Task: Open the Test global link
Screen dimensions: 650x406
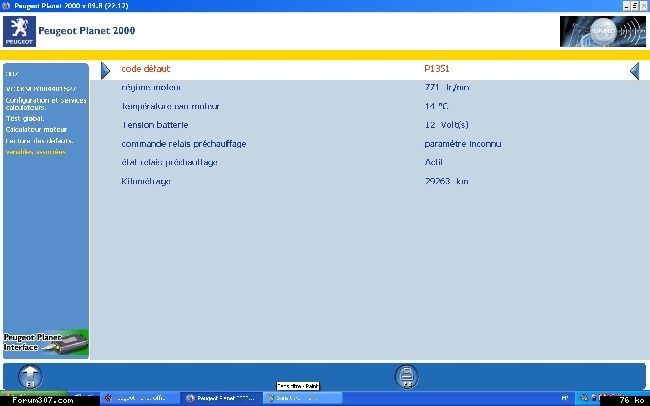Action: click(x=25, y=119)
